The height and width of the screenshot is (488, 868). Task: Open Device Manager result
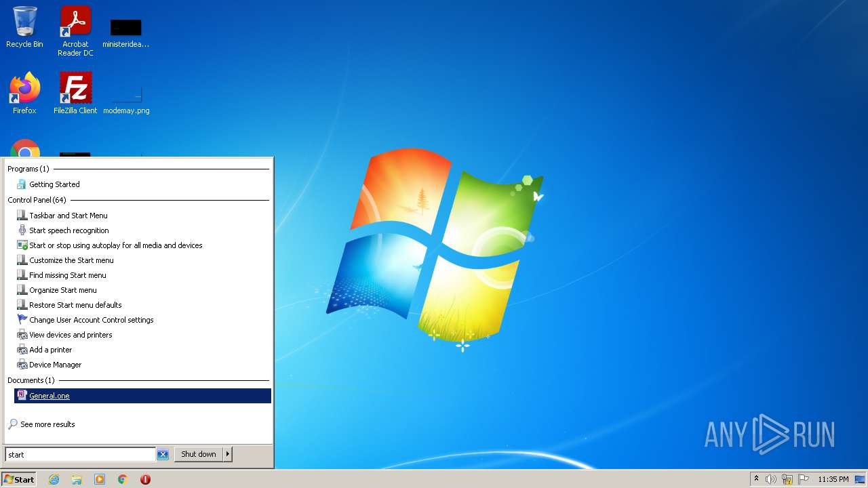(143, 365)
